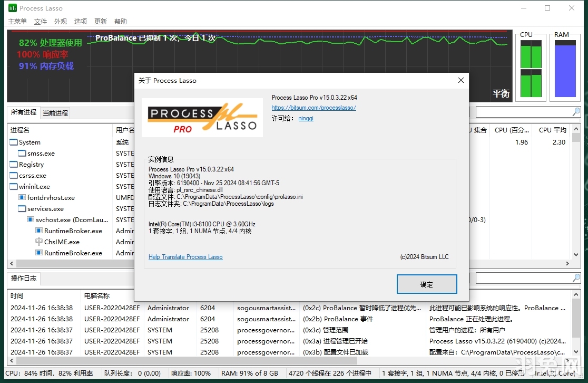588x383 pixels.
Task: Click the RuntimeBroker.exe process icon
Action: [x=38, y=231]
